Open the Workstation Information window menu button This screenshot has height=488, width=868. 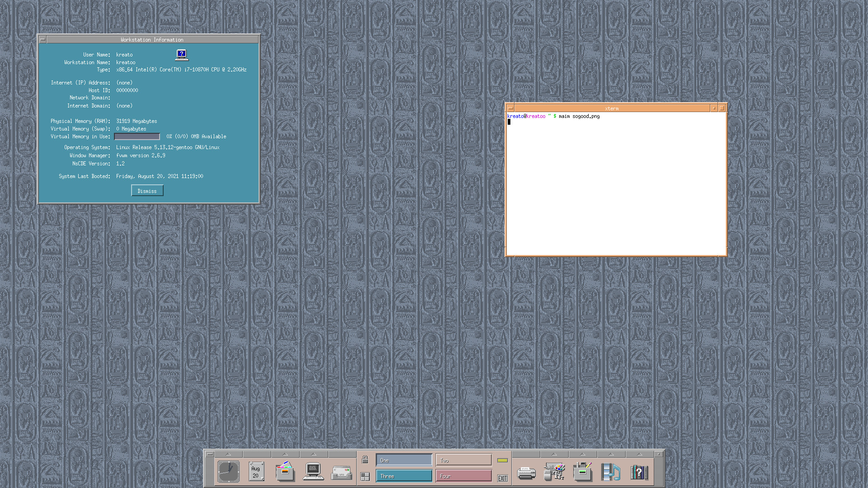click(x=43, y=40)
